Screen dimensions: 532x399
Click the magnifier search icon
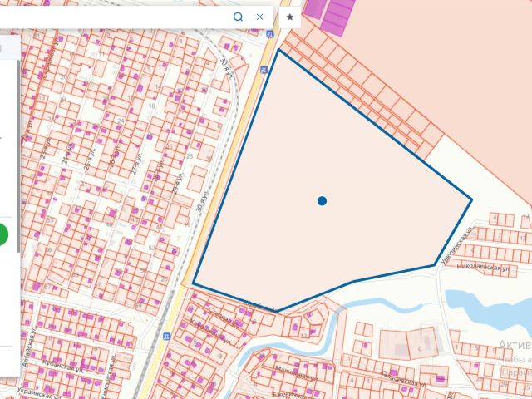coord(239,17)
